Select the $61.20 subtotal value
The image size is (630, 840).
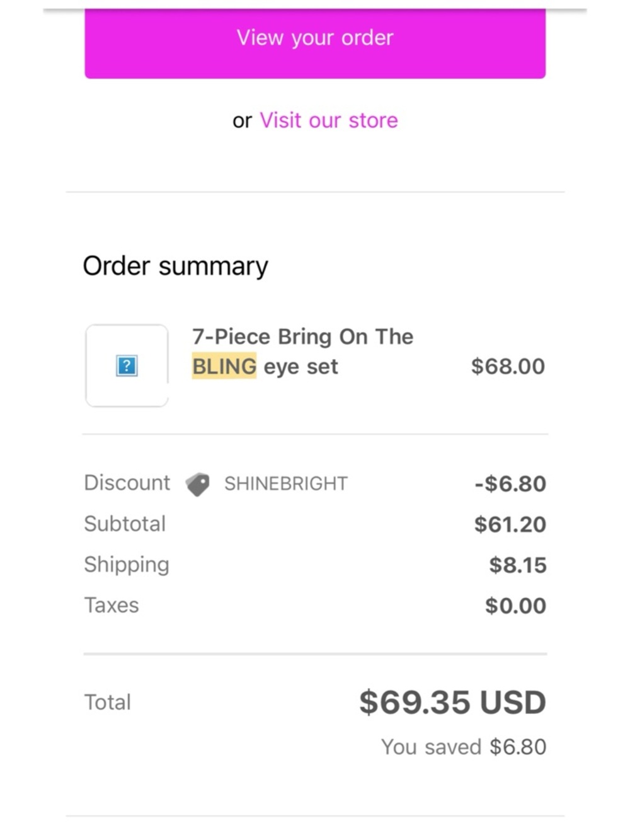point(510,524)
